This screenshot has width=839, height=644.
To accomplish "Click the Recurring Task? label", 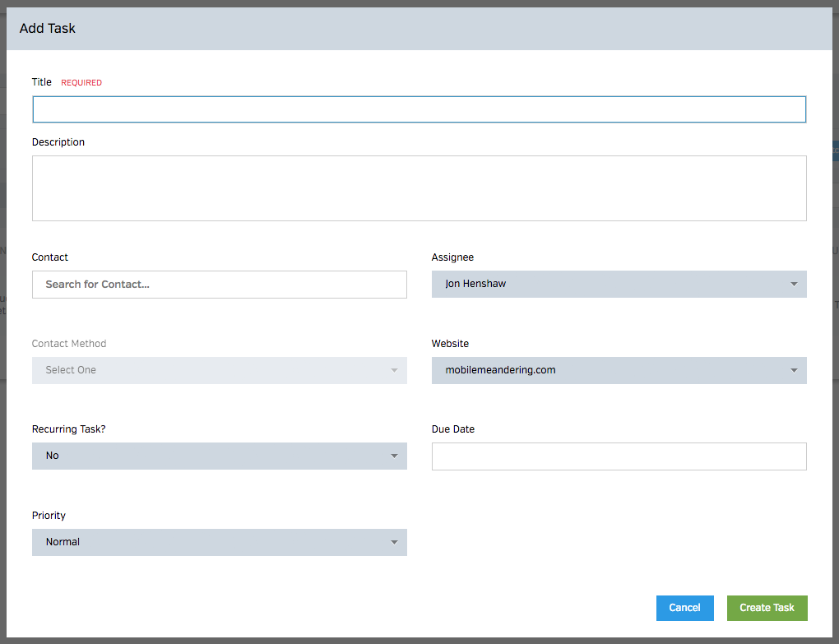I will 68,429.
